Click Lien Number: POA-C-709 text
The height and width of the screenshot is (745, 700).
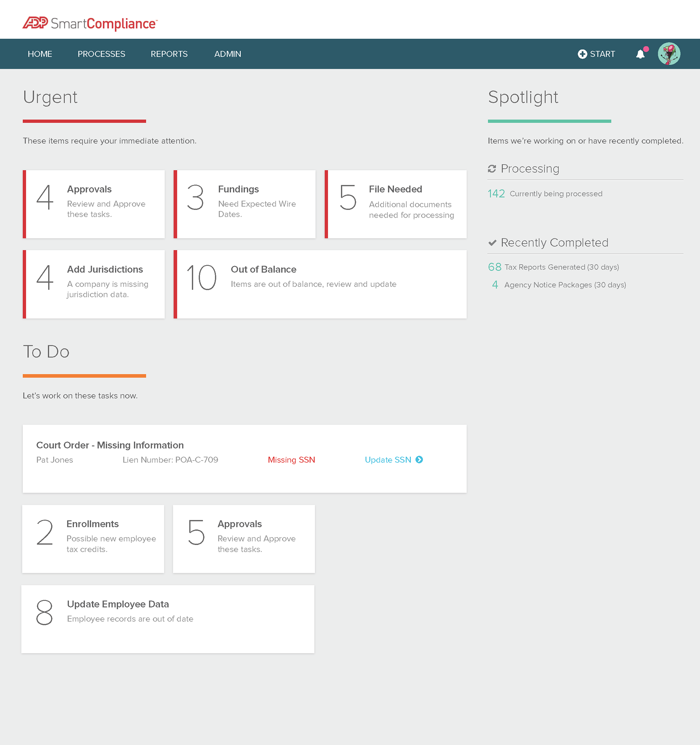click(x=170, y=460)
